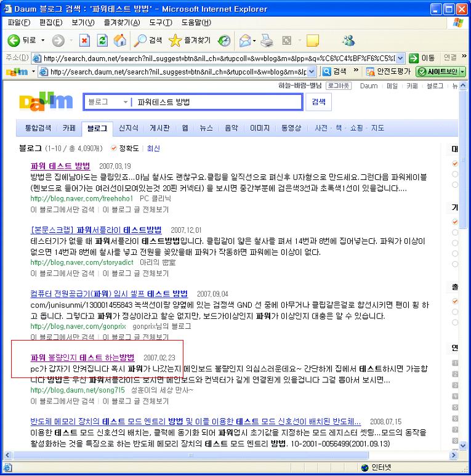Viewport: 471px width, 476px height.
Task: Switch to the 이미지 tab
Action: (260, 128)
